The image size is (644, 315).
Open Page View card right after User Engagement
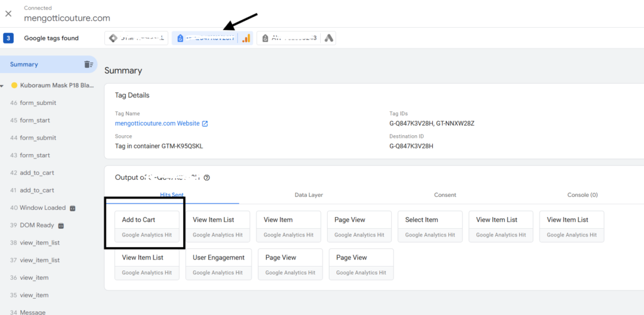[x=291, y=264]
